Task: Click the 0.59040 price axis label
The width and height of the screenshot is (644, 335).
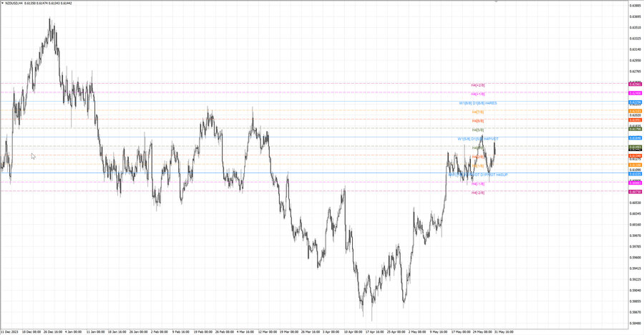Action: coord(635,290)
